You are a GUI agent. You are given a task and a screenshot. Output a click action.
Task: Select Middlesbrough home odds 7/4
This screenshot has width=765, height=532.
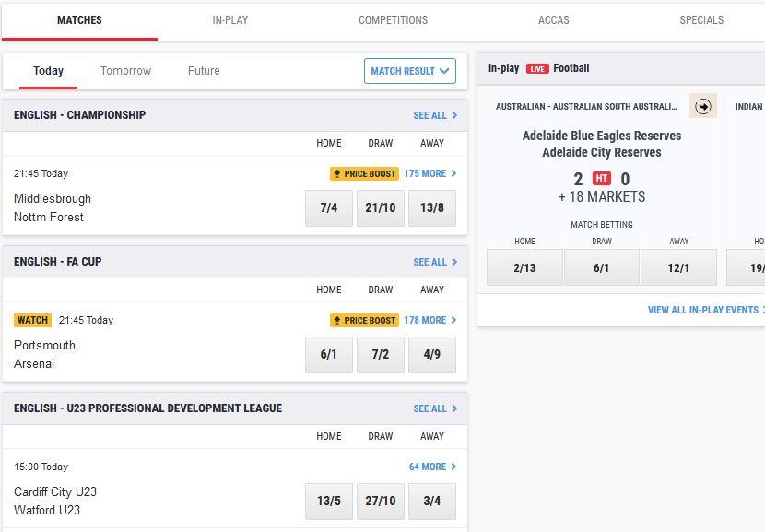[x=329, y=208]
